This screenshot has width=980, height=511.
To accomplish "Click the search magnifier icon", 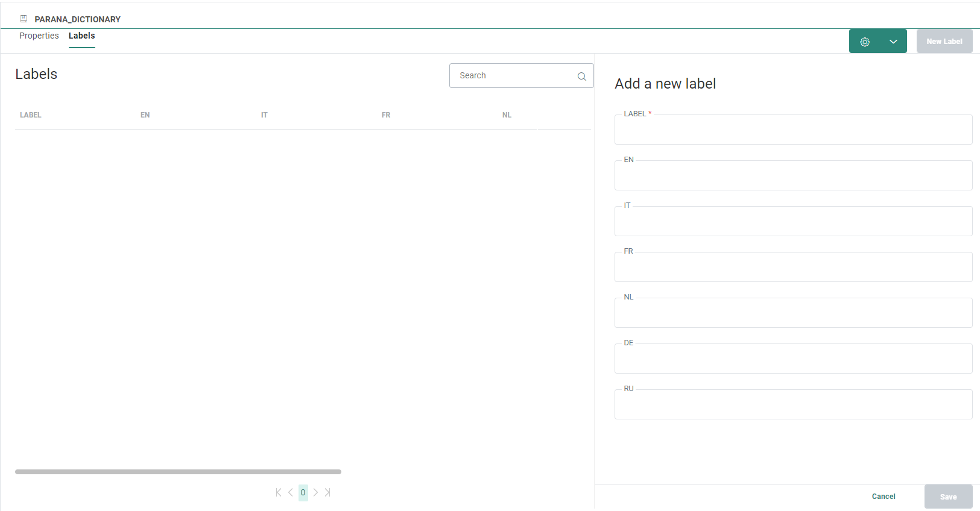I will pyautogui.click(x=581, y=77).
